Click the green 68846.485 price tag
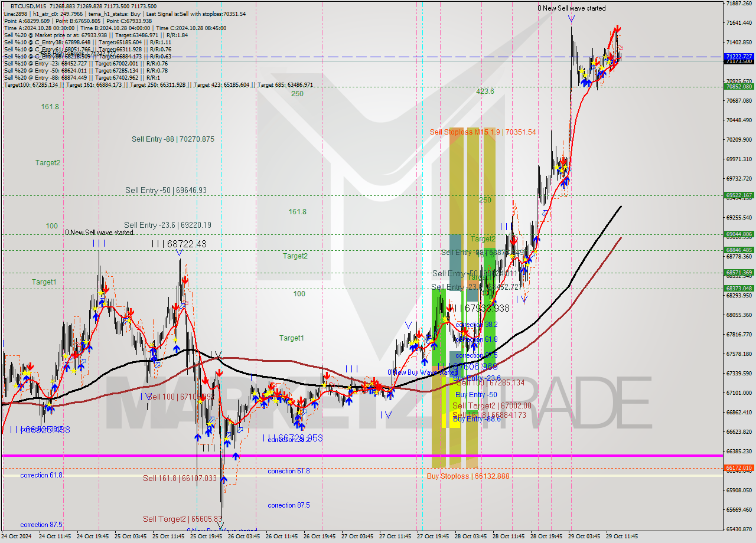756x543 pixels. (x=739, y=250)
